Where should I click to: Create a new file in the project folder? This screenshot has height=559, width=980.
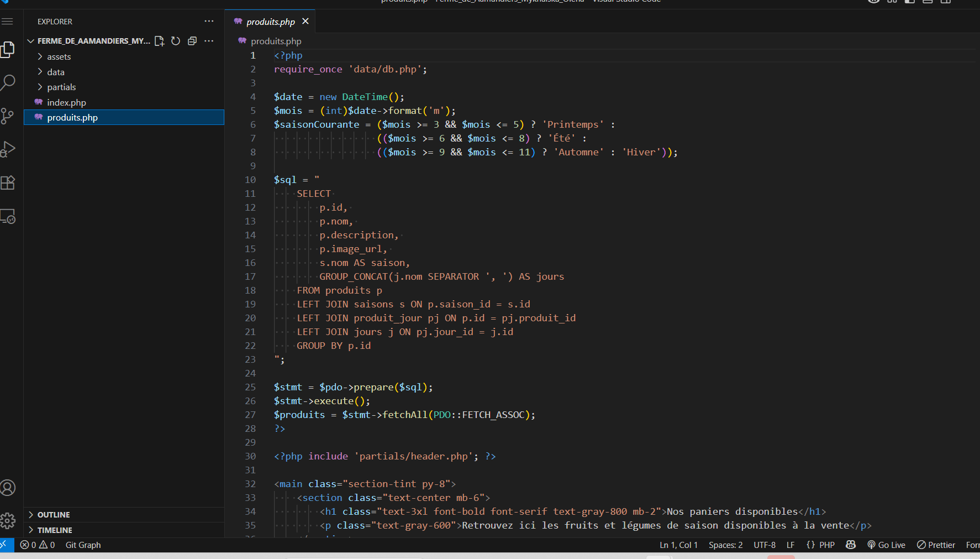[160, 41]
